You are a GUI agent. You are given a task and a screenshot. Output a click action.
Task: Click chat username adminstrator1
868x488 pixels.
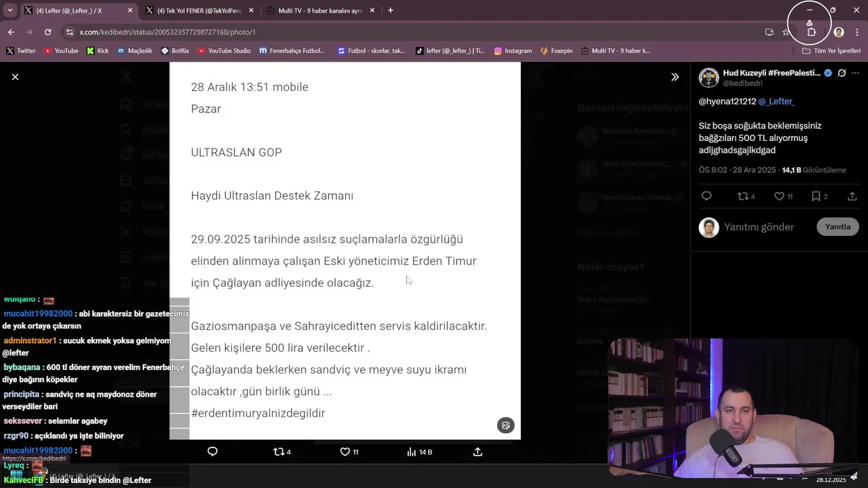point(30,341)
